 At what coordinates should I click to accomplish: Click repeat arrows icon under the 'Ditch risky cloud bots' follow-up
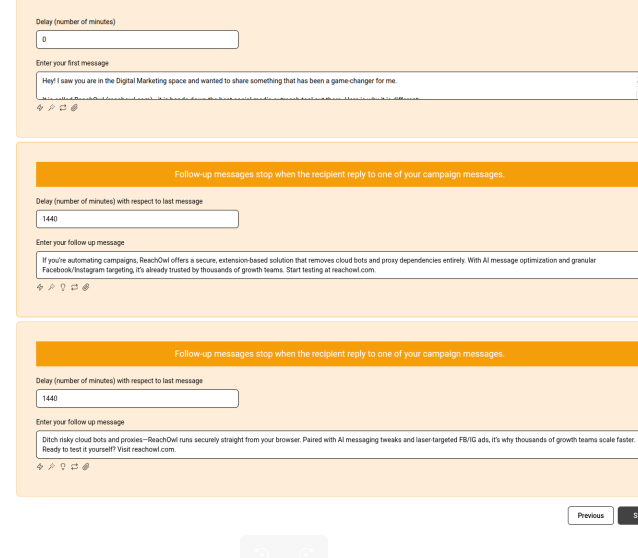[x=74, y=467]
